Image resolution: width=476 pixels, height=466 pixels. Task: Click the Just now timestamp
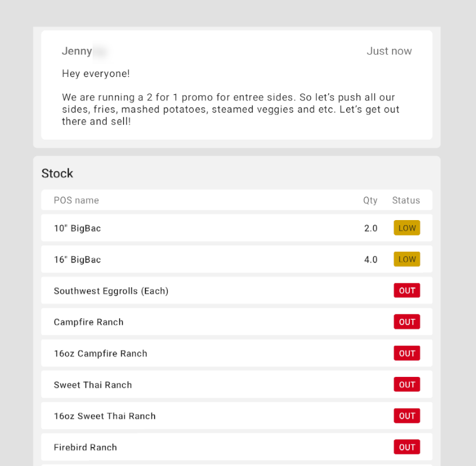[389, 51]
